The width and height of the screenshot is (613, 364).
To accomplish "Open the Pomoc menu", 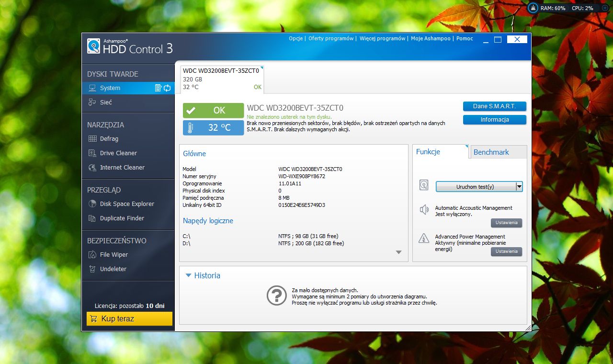I will tap(465, 39).
